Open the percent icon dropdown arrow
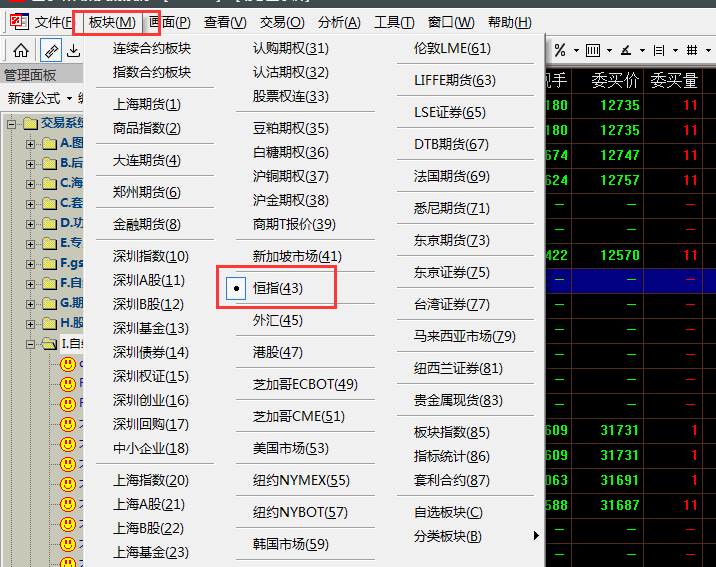This screenshot has height=567, width=716. point(576,50)
